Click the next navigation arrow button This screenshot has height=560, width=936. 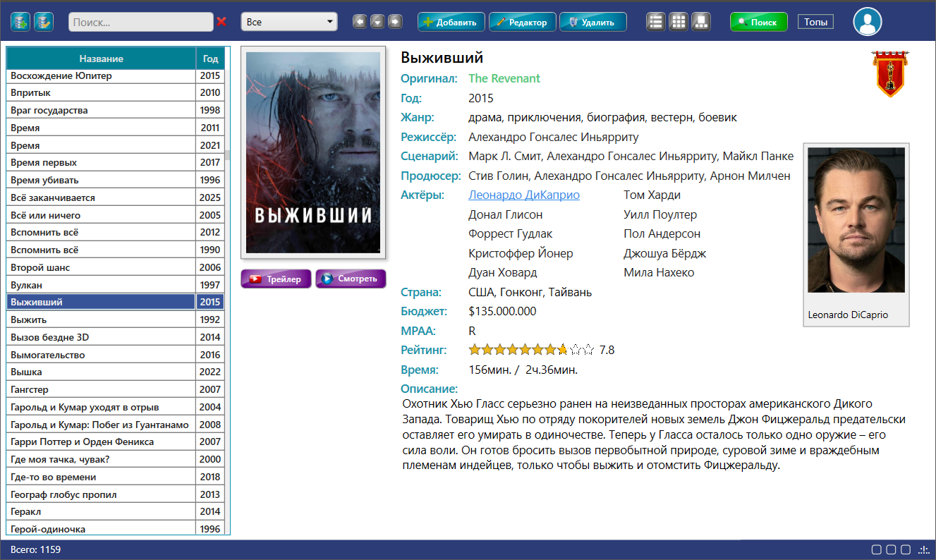[395, 22]
